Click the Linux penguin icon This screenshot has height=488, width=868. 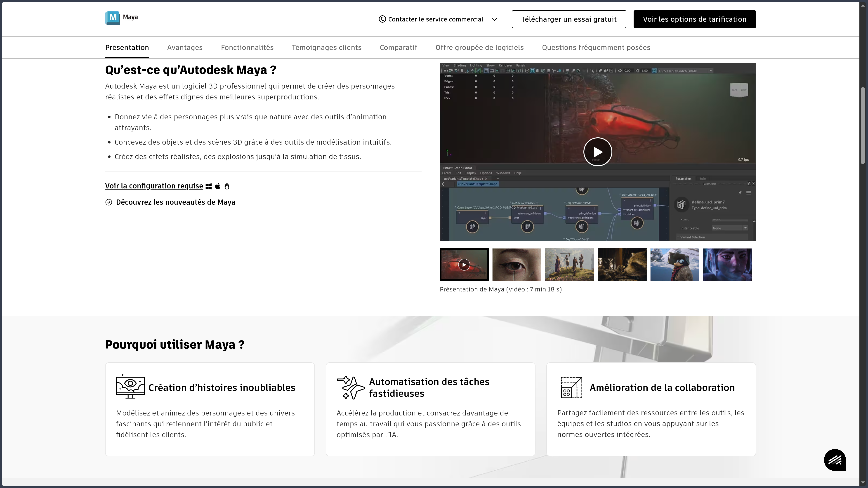[227, 186]
